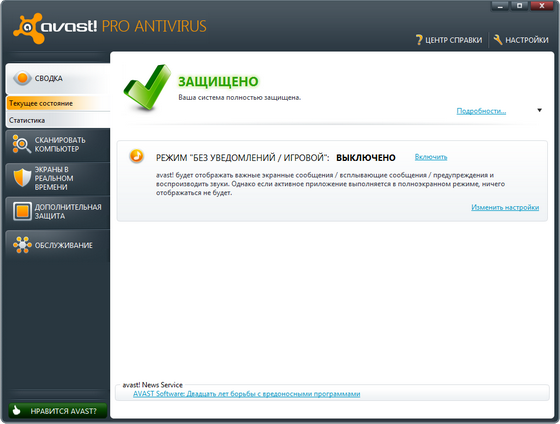Open the AVAST Software news link
This screenshot has width=560, height=424.
[246, 394]
